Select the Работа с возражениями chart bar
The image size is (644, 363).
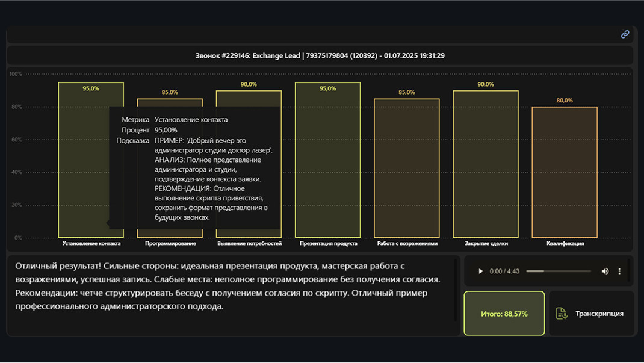[406, 169]
